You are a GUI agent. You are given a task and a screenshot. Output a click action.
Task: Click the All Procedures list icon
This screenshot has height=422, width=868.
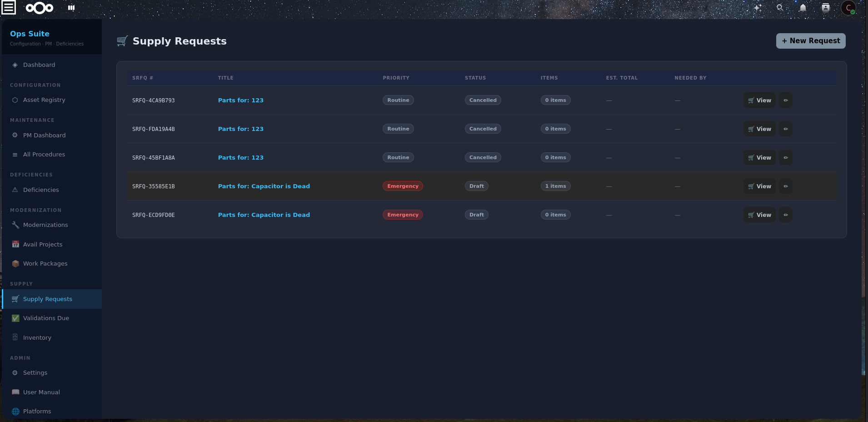click(15, 155)
